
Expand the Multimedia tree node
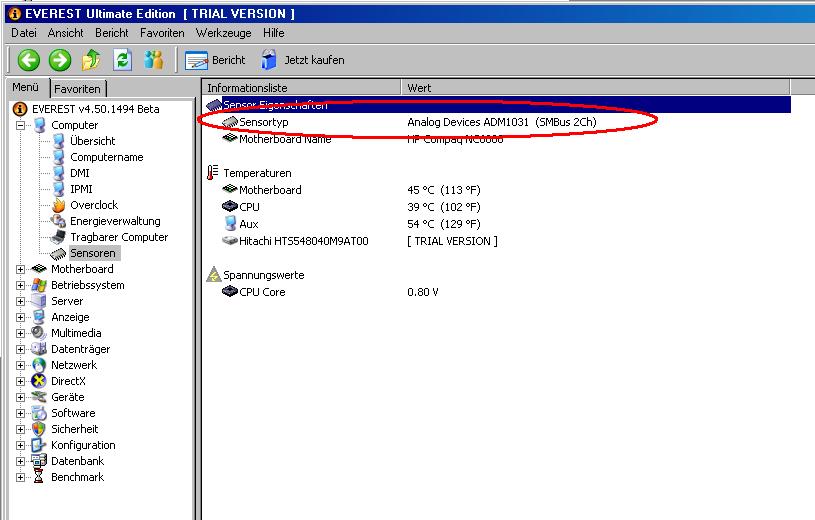(x=20, y=333)
